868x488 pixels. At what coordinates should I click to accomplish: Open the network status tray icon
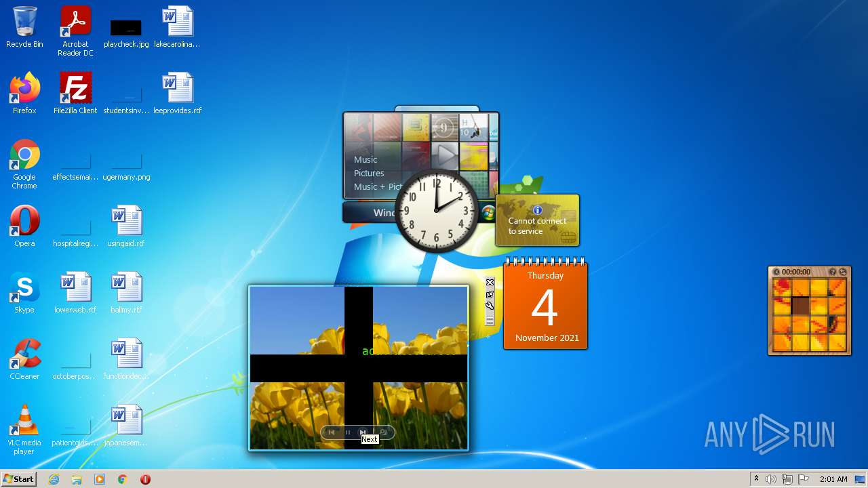(x=787, y=479)
